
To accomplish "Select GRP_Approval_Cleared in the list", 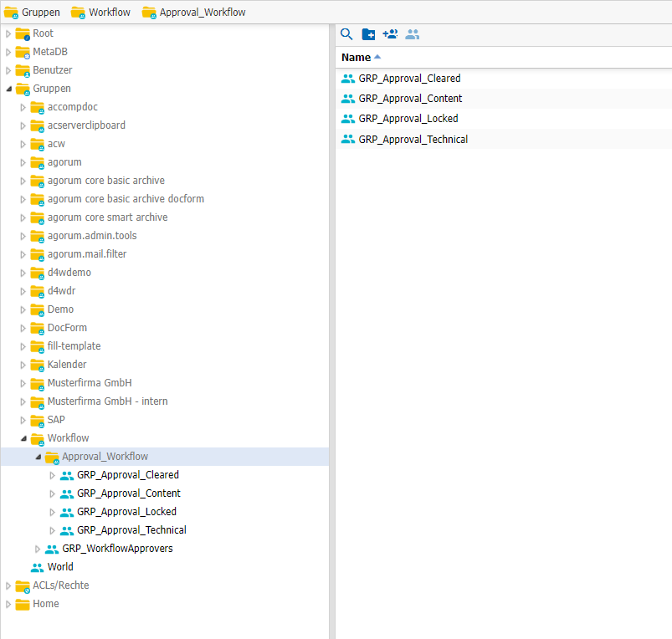I will pos(409,79).
